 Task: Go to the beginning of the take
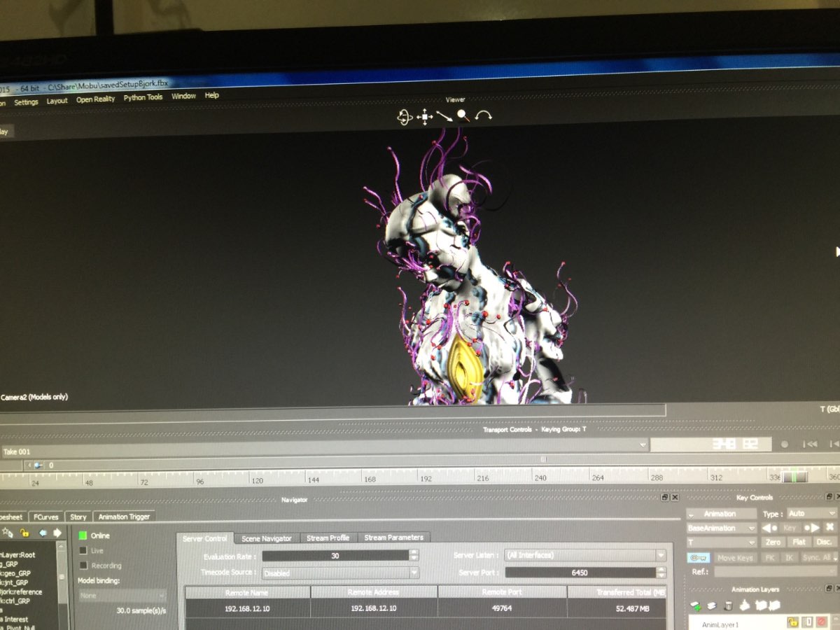click(810, 444)
